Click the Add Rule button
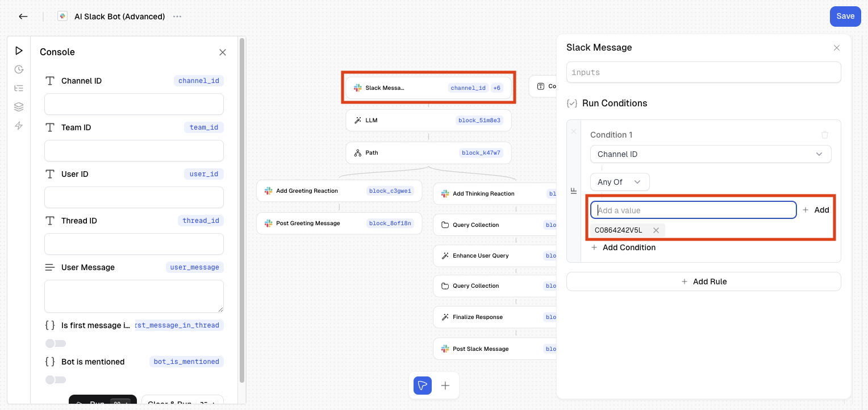 [x=703, y=281]
